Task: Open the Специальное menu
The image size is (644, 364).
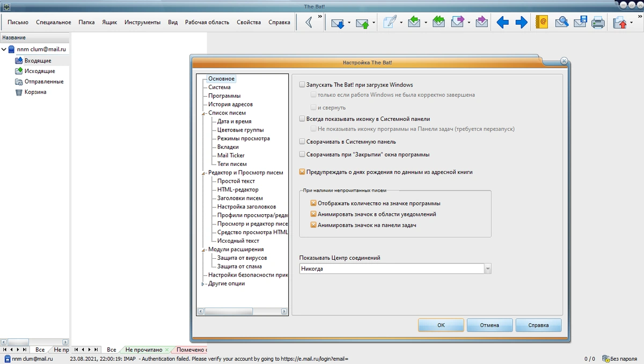Action: click(x=54, y=23)
